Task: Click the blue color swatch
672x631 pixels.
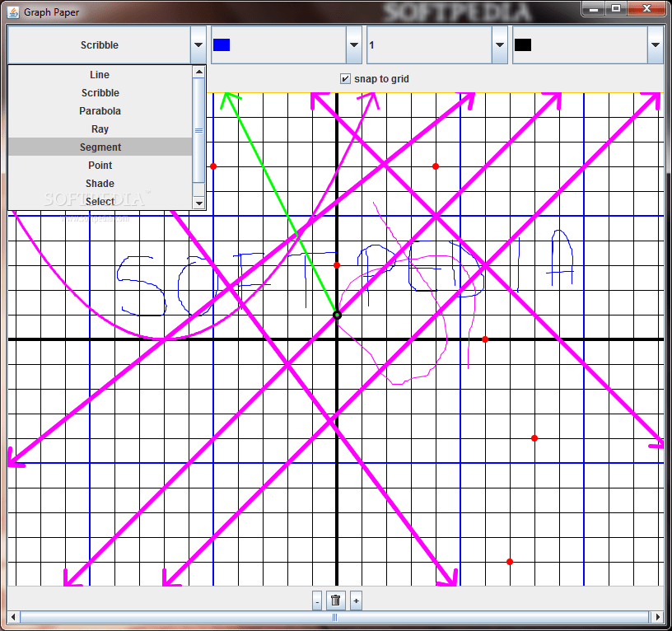Action: [221, 44]
